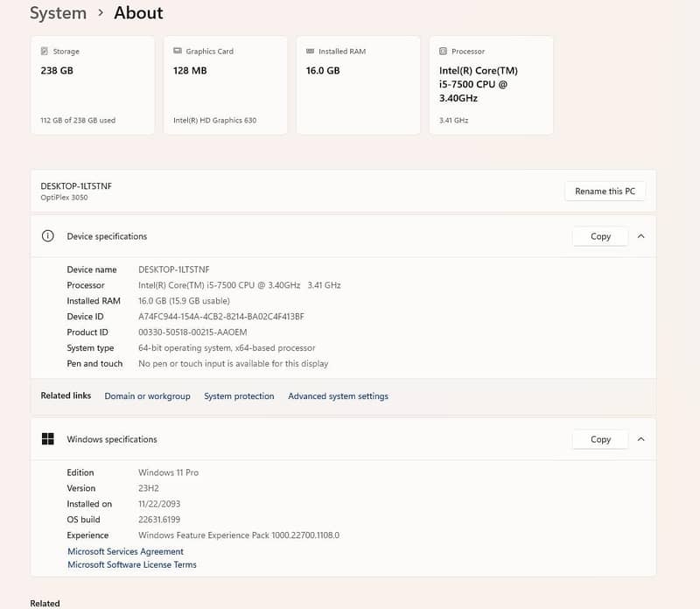
Task: Click the About breadcrumb title
Action: (x=138, y=13)
